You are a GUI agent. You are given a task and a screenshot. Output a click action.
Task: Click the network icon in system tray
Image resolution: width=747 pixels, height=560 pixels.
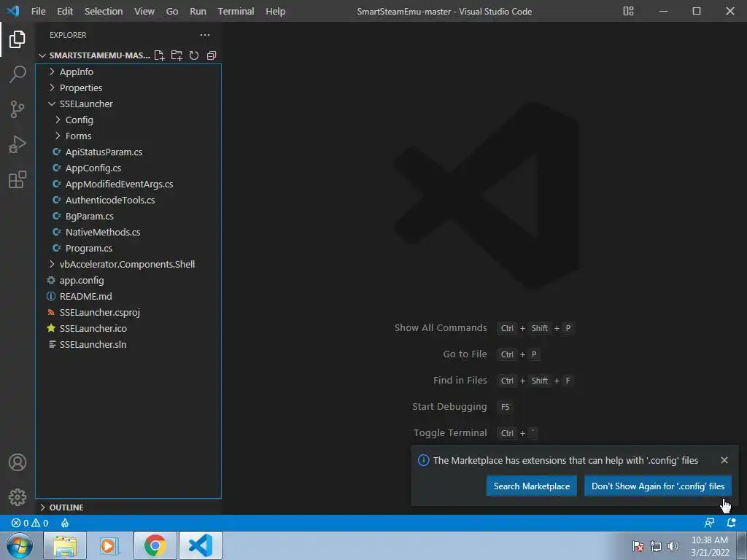(x=656, y=546)
